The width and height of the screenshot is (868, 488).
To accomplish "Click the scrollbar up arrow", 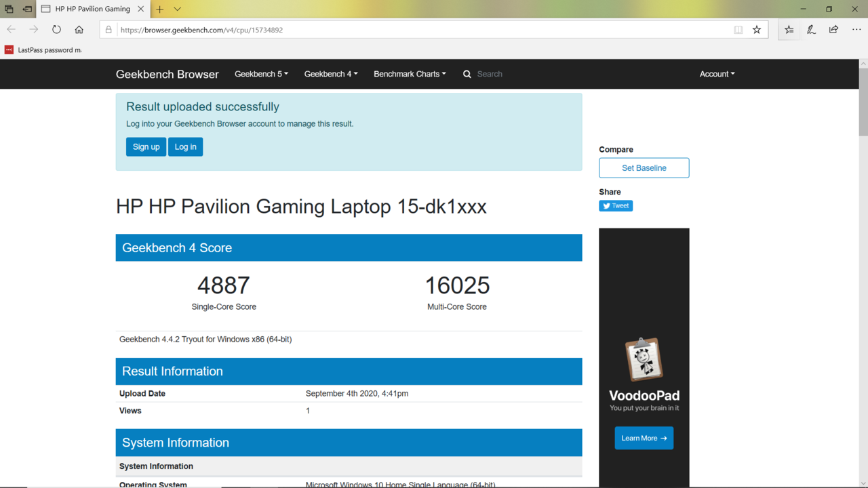I will 863,64.
